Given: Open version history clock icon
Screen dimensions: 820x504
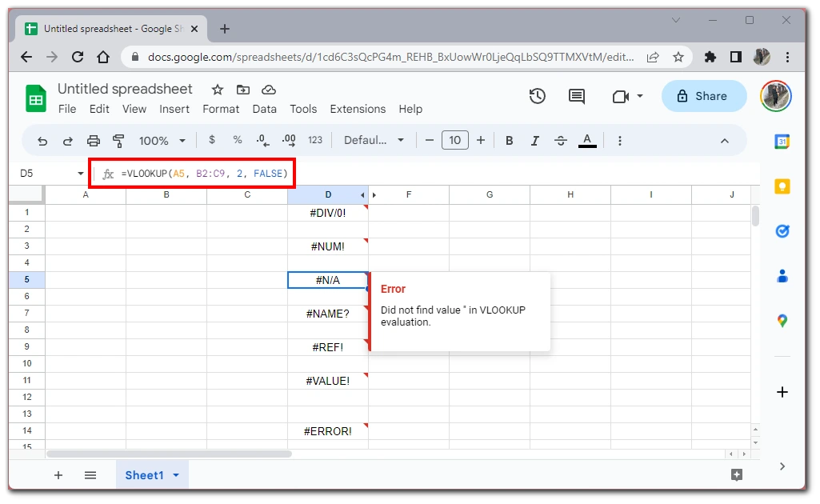Looking at the screenshot, I should point(538,96).
